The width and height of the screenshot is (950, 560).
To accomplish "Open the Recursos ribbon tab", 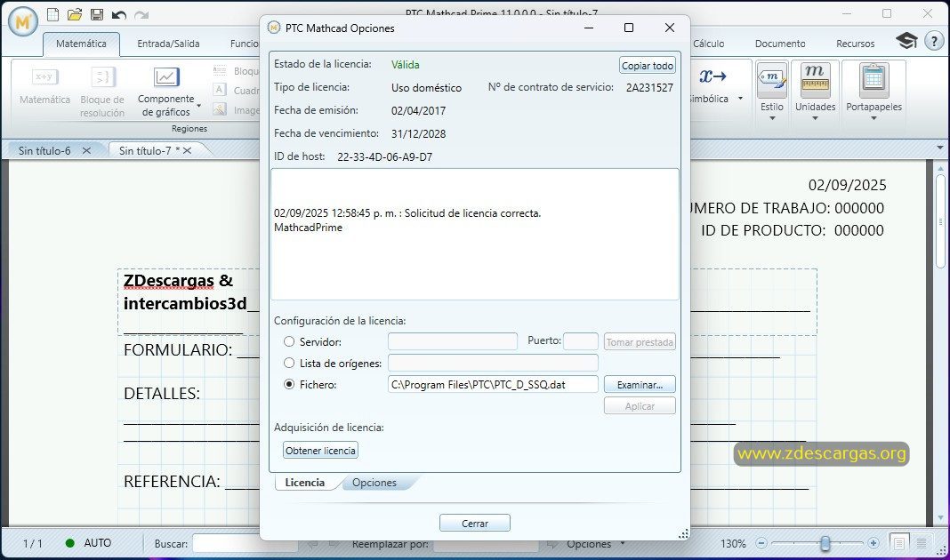I will (856, 44).
